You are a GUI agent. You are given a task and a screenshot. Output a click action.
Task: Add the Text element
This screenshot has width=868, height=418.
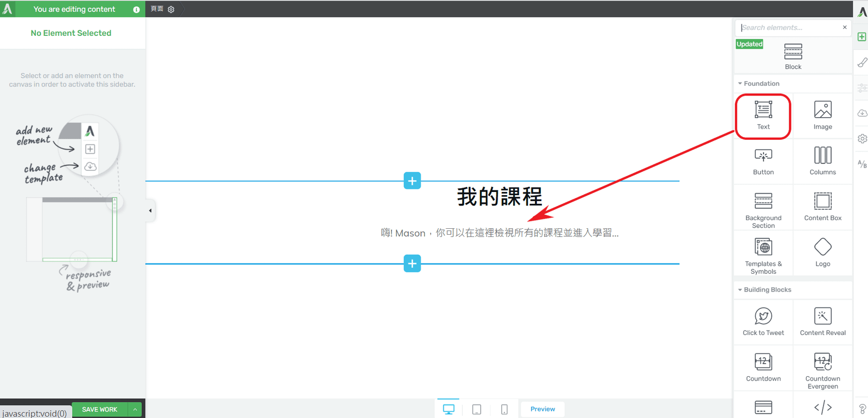pyautogui.click(x=763, y=116)
